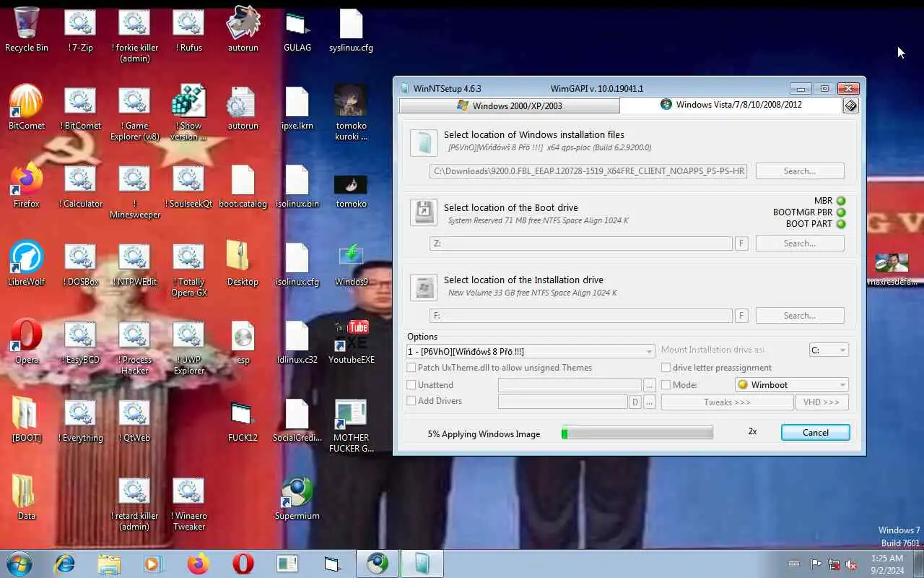Search for the Boot drive location

pyautogui.click(x=800, y=243)
